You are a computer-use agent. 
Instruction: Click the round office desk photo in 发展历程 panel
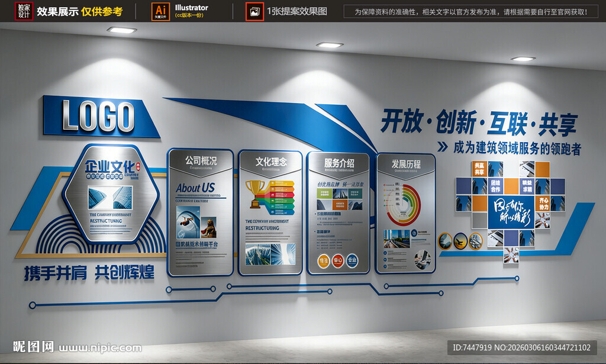tap(423, 260)
